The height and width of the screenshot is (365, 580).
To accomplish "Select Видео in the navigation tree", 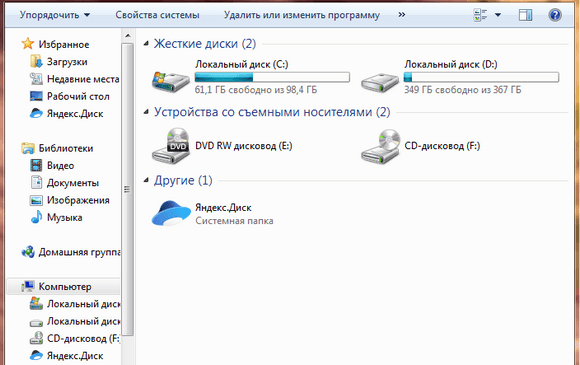I will [60, 166].
